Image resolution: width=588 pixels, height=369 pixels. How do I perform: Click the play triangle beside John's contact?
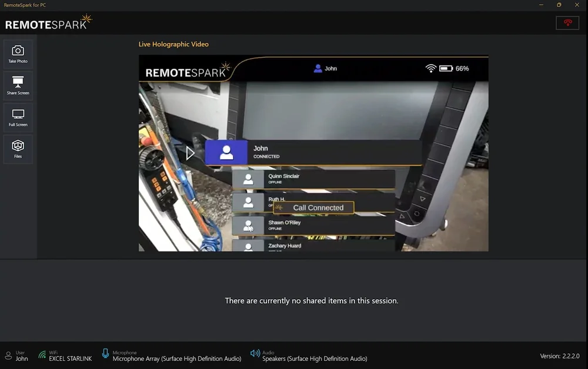190,153
